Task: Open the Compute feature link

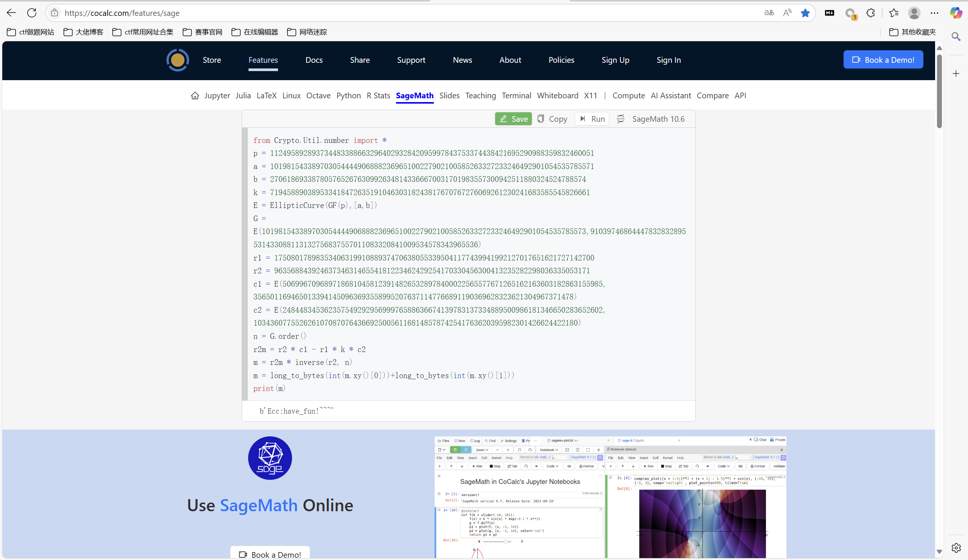Action: coord(628,96)
